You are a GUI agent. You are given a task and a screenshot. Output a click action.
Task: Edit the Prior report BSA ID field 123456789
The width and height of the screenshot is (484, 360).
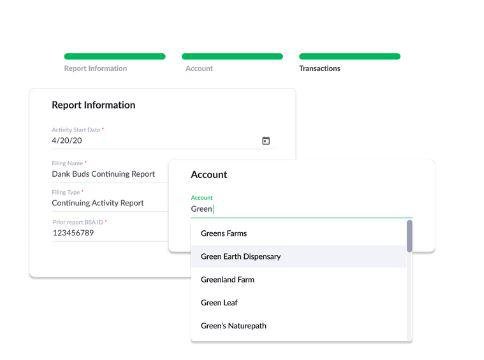[x=110, y=233]
